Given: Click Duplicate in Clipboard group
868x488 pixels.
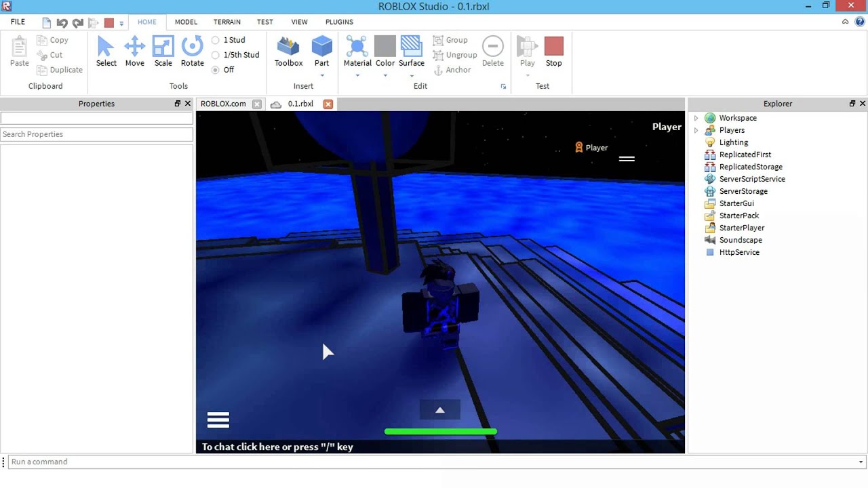Looking at the screenshot, I should click(60, 70).
